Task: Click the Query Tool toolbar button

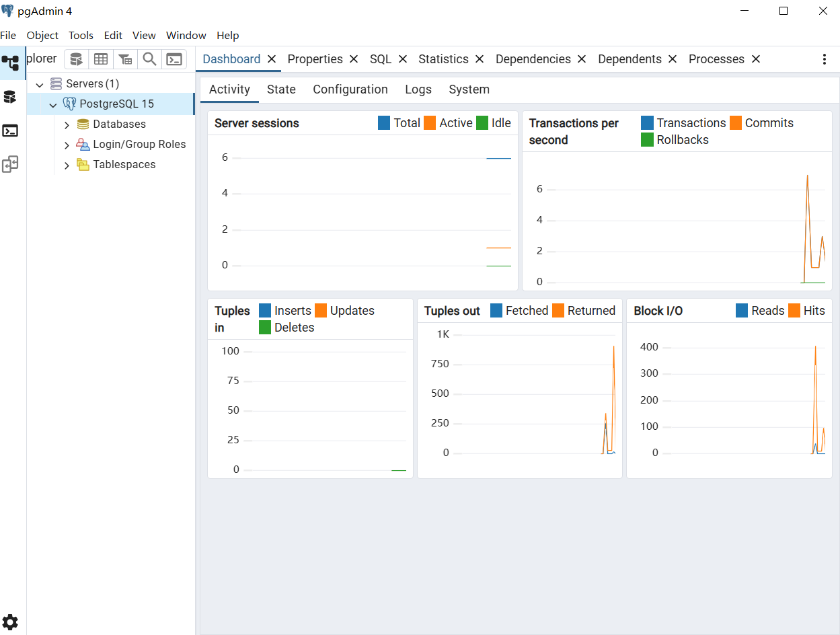Action: click(77, 59)
